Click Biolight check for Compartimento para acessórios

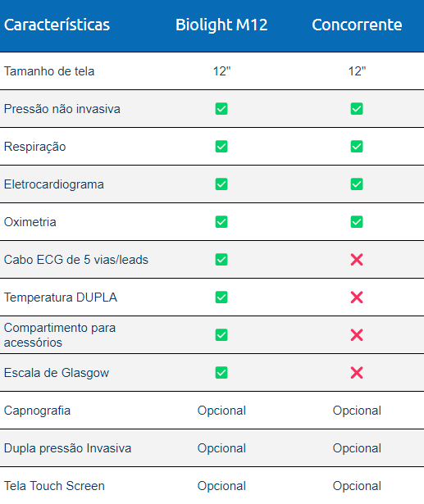(x=221, y=335)
